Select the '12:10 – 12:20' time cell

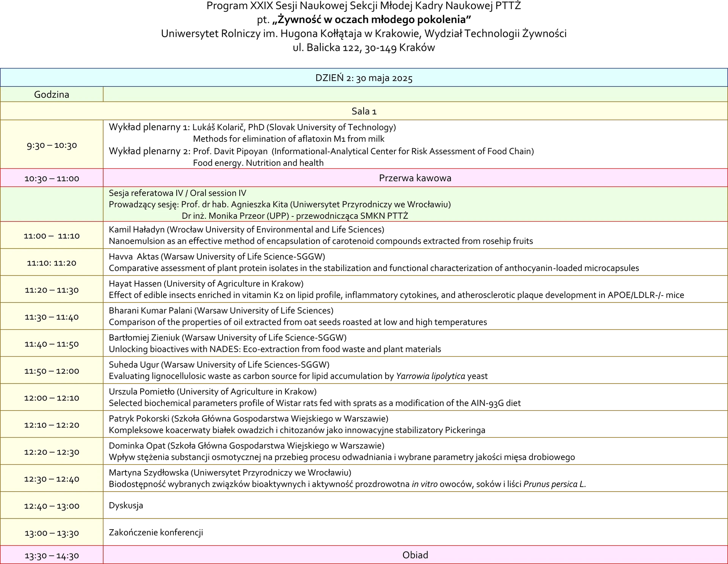point(52,425)
